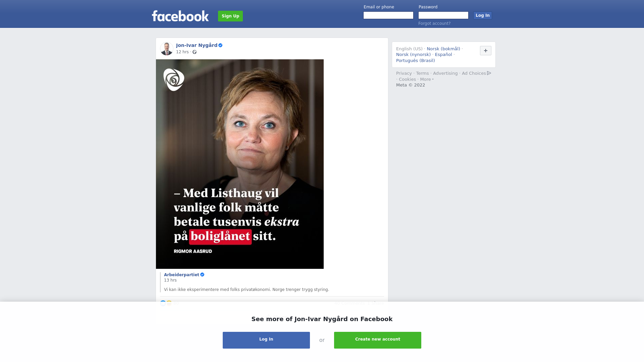Open Jon-Ivar Nygård's profile picture
This screenshot has width=644, height=362.
167,49
